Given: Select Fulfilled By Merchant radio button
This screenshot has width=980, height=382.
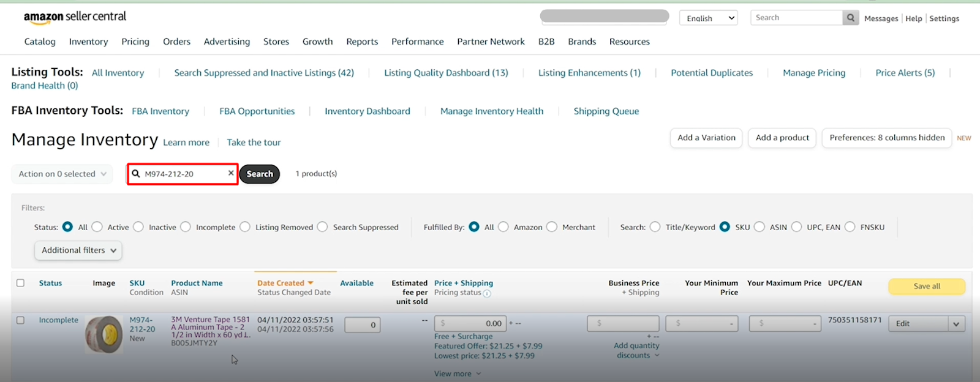Looking at the screenshot, I should coord(552,227).
